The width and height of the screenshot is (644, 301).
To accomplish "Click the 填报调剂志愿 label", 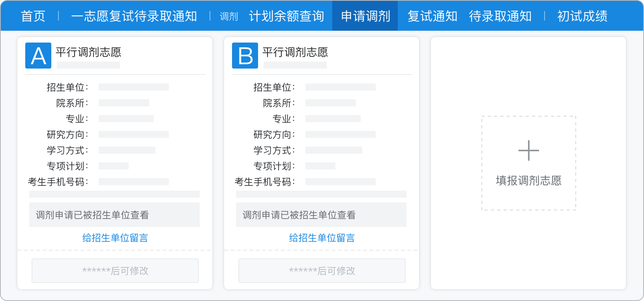I will tap(528, 181).
